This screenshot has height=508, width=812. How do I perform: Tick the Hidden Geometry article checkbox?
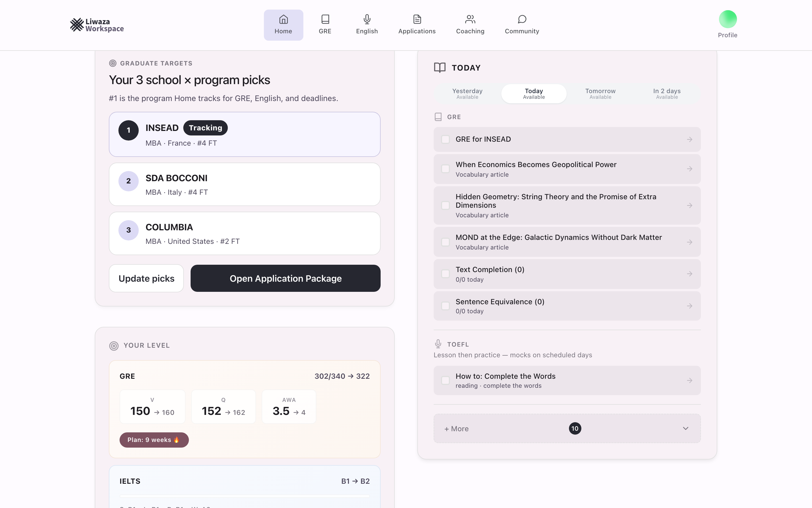coord(445,206)
